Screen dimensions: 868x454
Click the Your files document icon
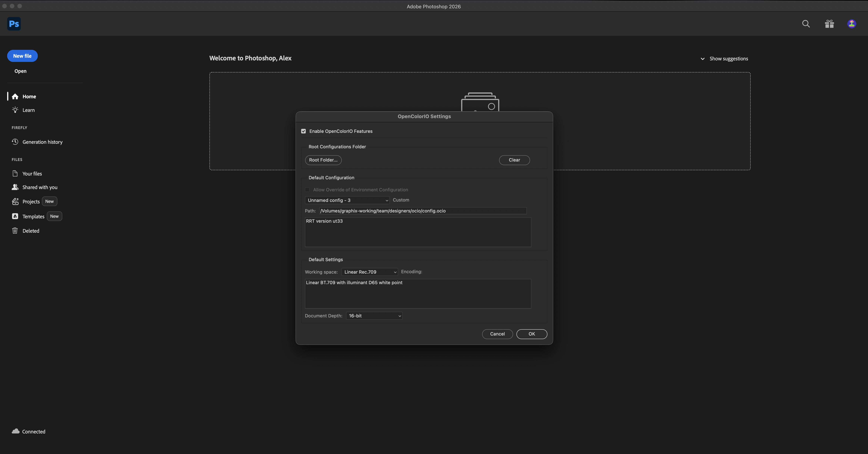(x=15, y=174)
